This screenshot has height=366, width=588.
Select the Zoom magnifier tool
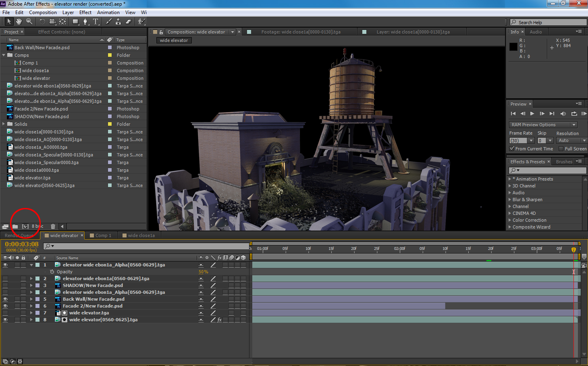29,21
